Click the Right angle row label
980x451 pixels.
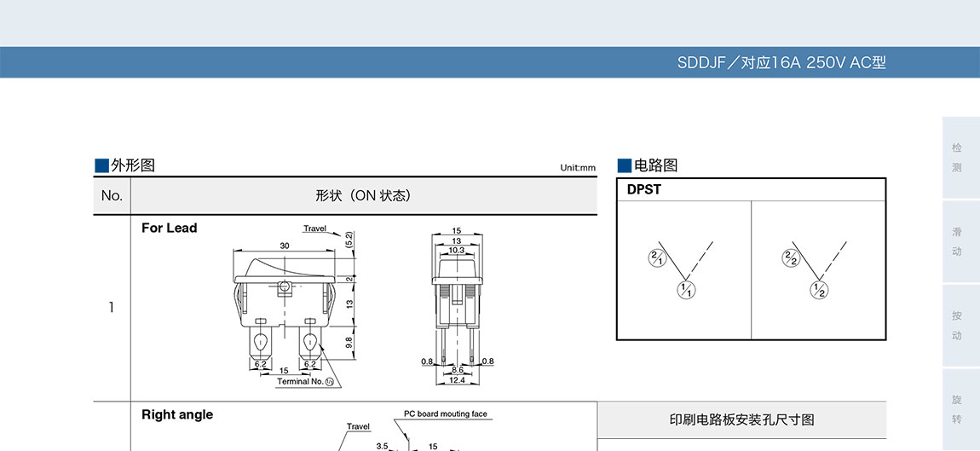[177, 414]
